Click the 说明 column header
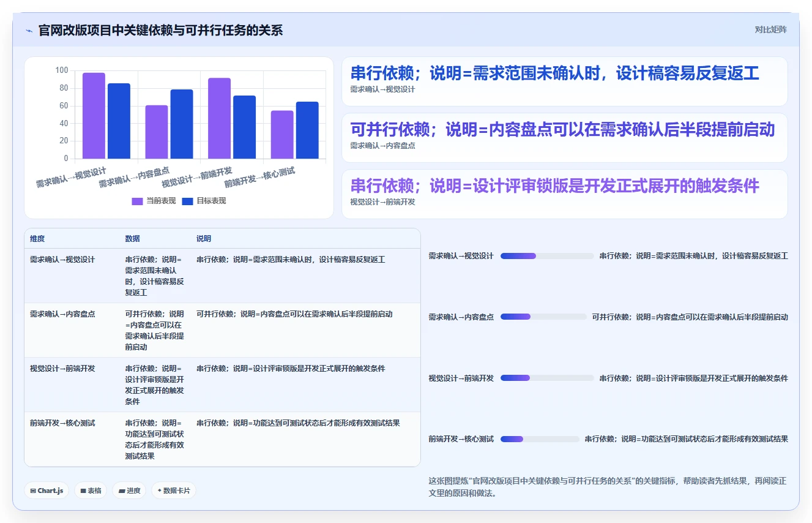This screenshot has width=812, height=523. [204, 238]
